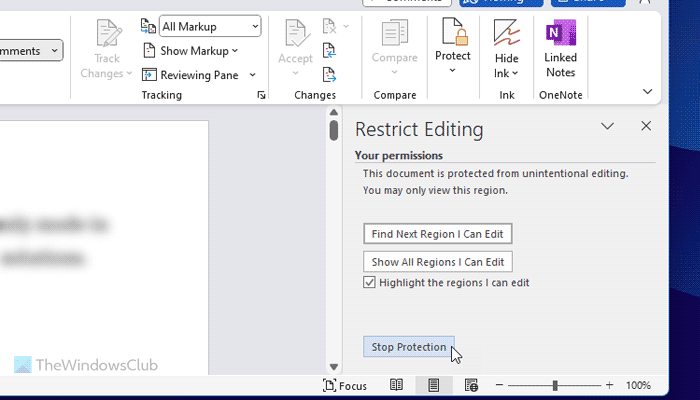Switch to Focus mode
Image resolution: width=700 pixels, height=400 pixels.
coord(345,386)
